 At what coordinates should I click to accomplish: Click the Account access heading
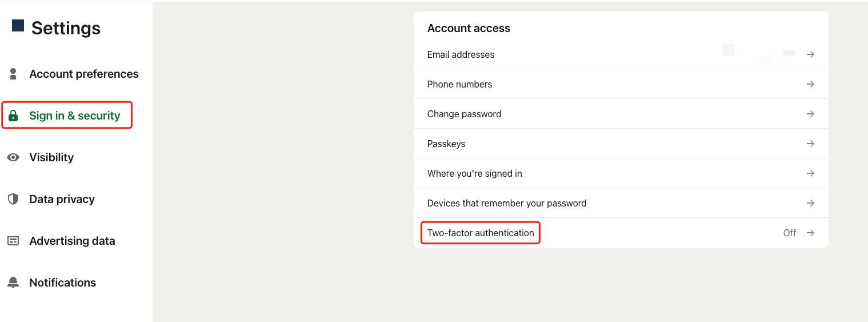coord(469,28)
